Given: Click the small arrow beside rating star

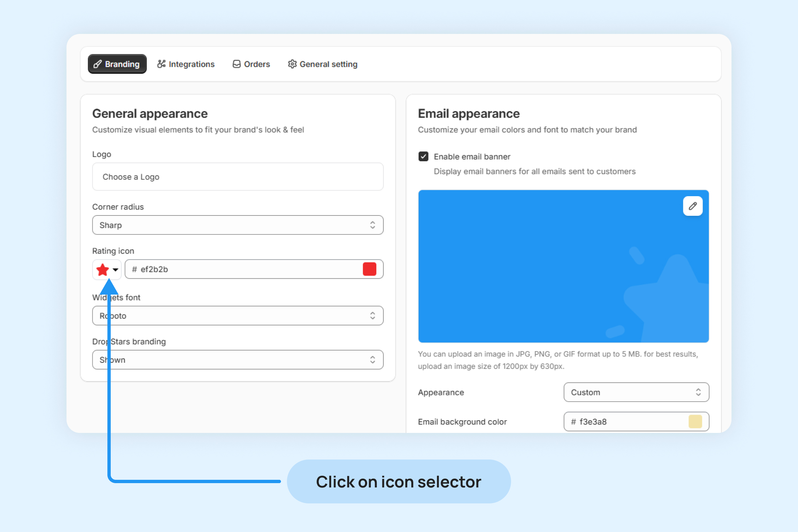Looking at the screenshot, I should coord(115,270).
